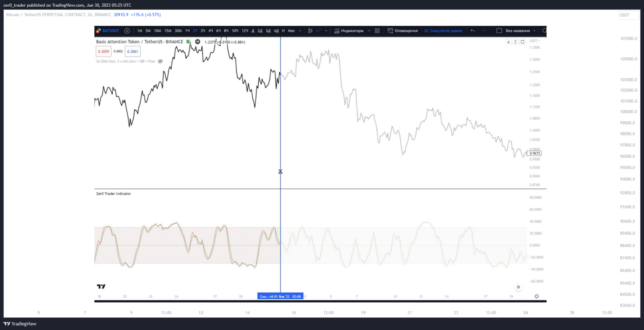The width and height of the screenshot is (644, 330).
Task: Click the layout selector square icon
Action: tap(499, 31)
